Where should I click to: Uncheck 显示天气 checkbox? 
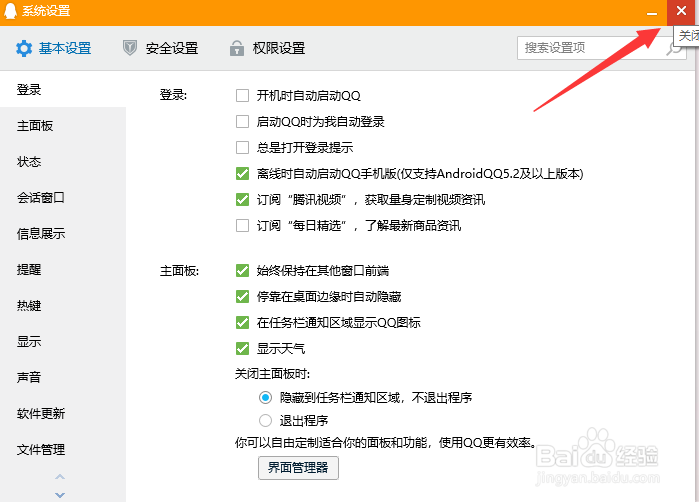coord(243,348)
